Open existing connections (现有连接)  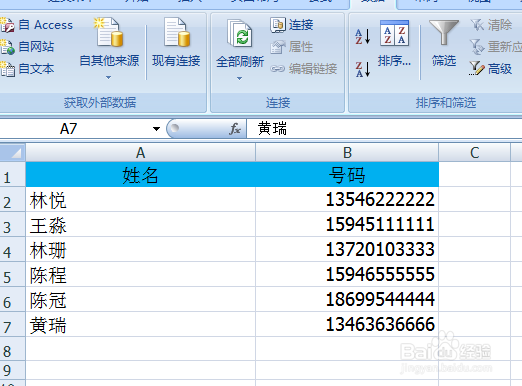click(176, 43)
